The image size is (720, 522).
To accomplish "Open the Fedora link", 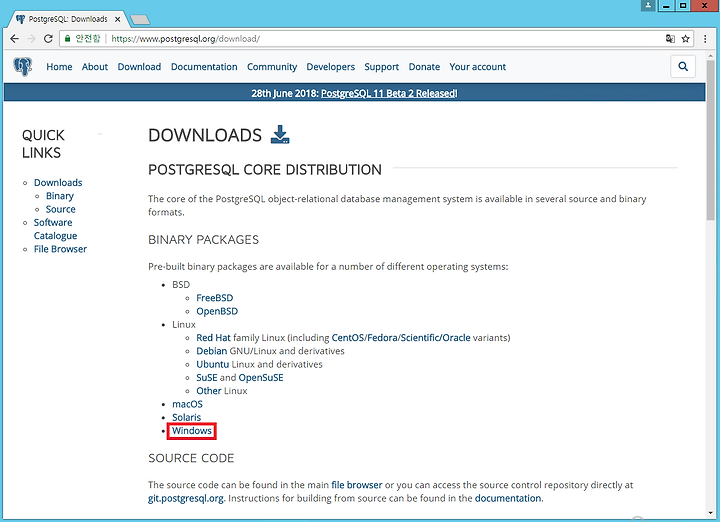I will click(382, 338).
